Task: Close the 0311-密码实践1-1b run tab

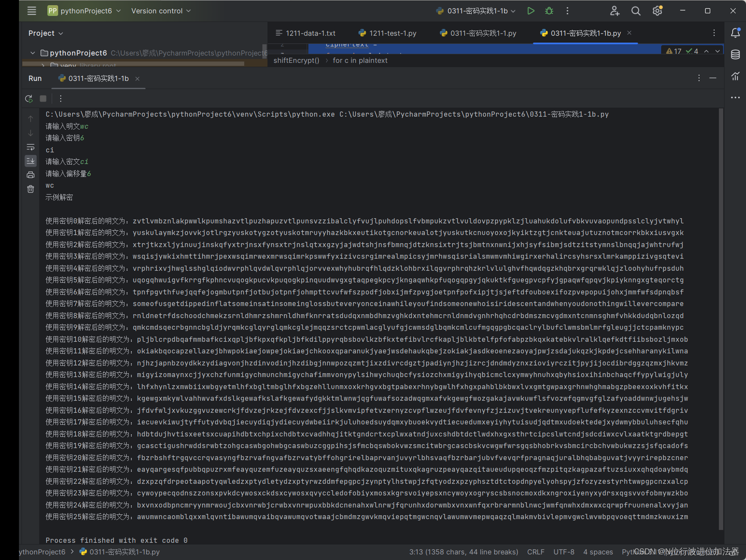Action: (137, 78)
